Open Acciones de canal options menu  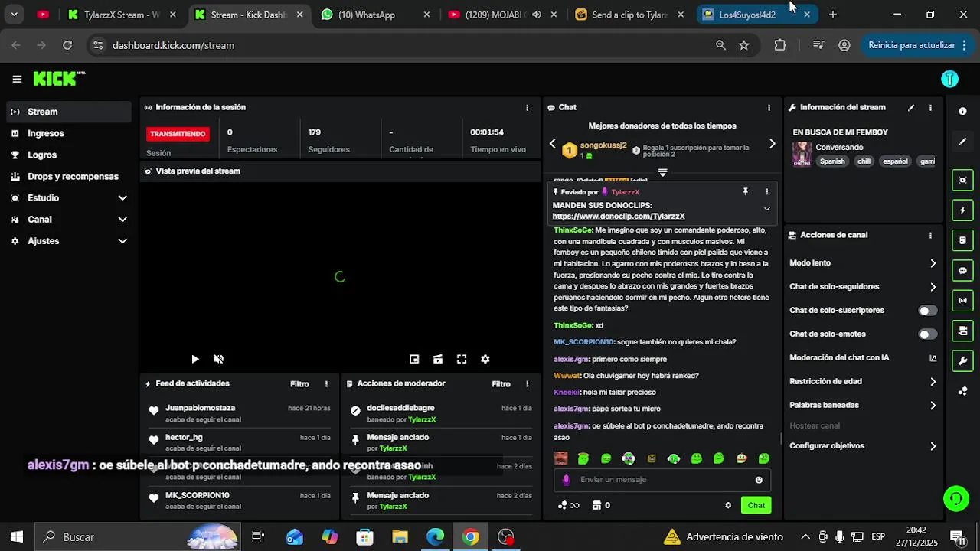(930, 236)
